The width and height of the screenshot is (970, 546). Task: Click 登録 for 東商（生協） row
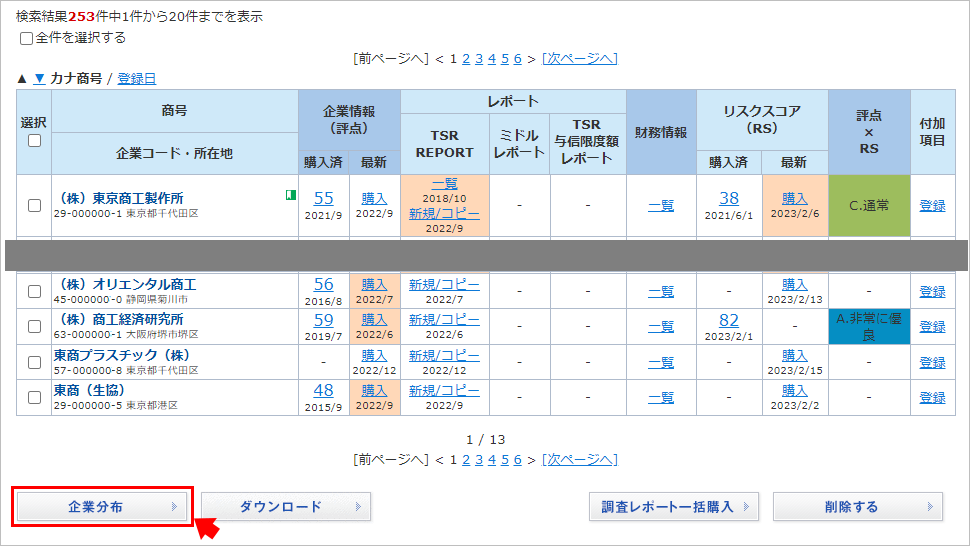[932, 398]
